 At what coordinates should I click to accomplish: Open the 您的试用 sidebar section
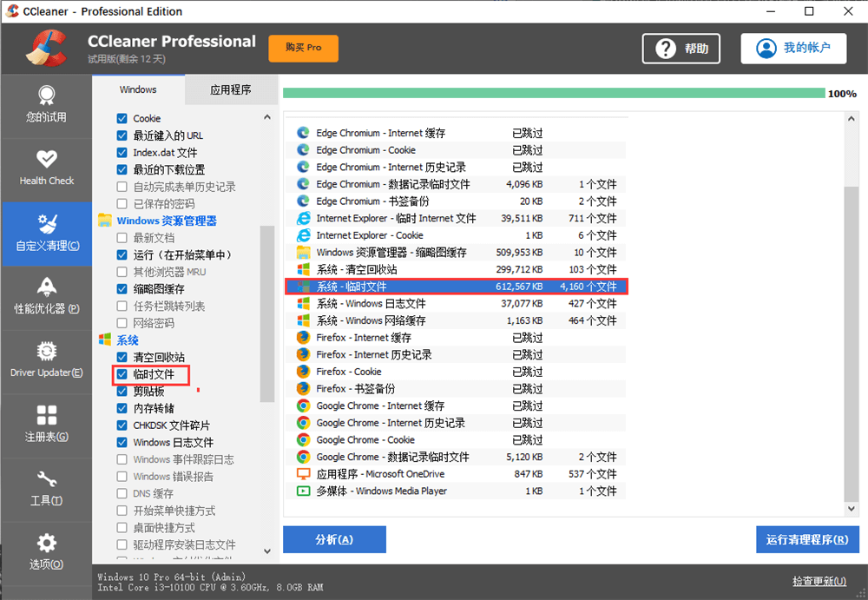46,104
